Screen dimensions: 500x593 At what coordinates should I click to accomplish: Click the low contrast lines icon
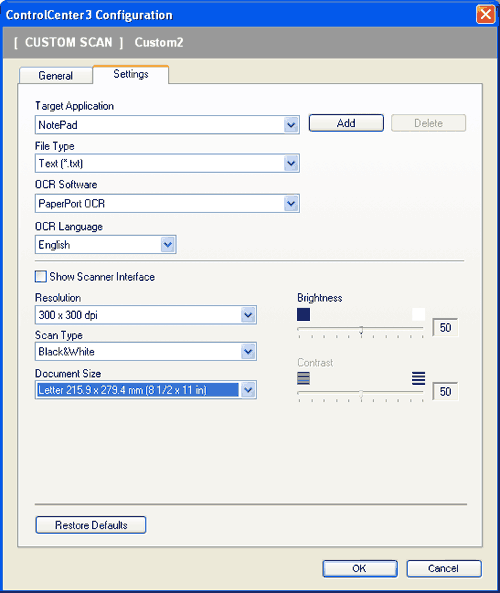(x=303, y=378)
